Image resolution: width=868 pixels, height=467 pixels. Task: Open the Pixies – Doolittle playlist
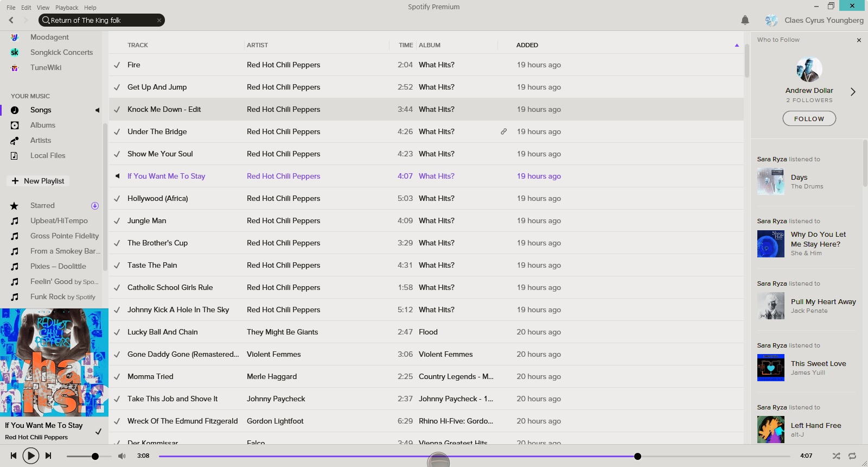[x=58, y=266]
